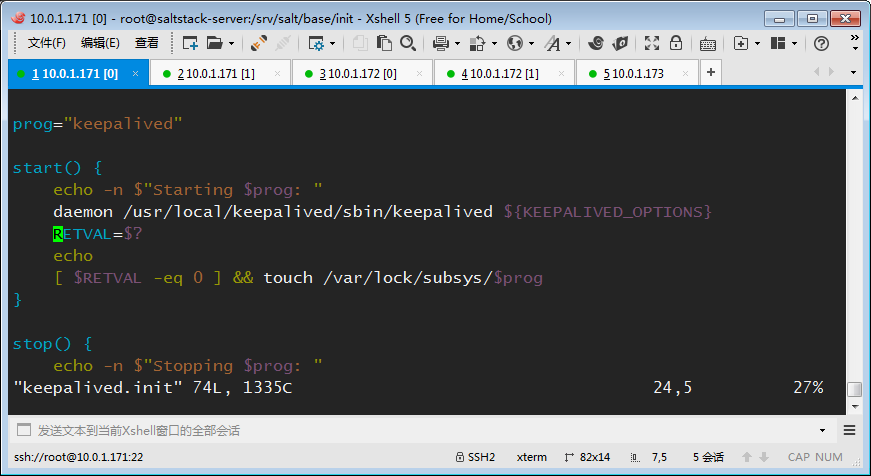
Task: Expand the Print dropdown arrow
Action: click(x=457, y=43)
